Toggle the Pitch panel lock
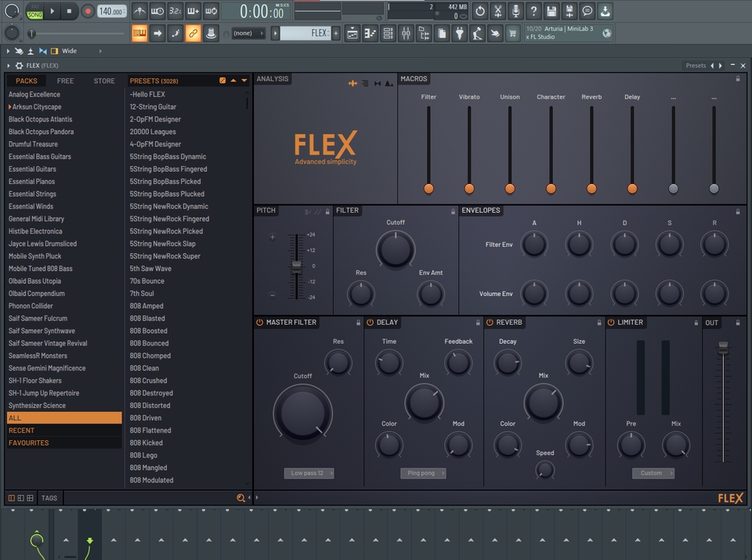The image size is (752, 560). 327,211
